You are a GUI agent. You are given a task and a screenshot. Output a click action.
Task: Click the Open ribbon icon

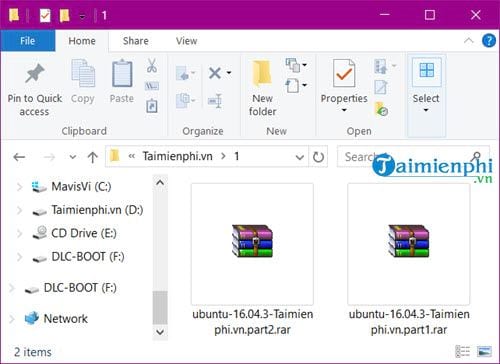tap(381, 66)
